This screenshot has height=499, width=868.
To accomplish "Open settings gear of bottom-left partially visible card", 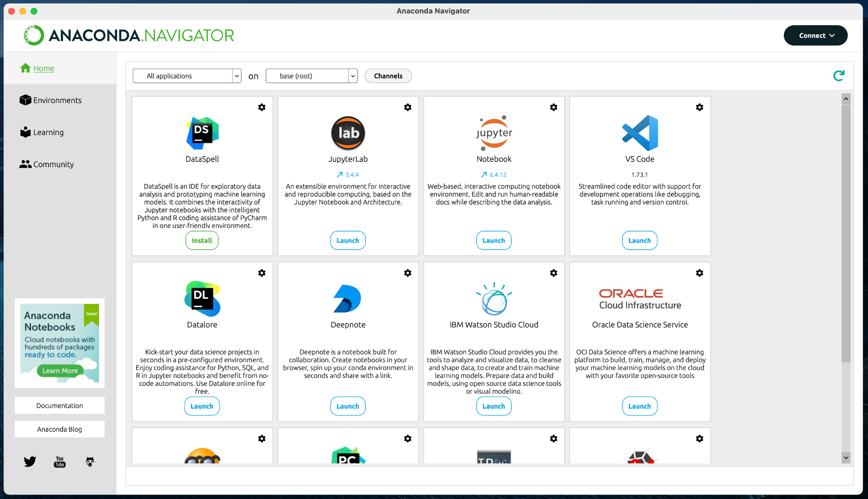I will (x=262, y=439).
